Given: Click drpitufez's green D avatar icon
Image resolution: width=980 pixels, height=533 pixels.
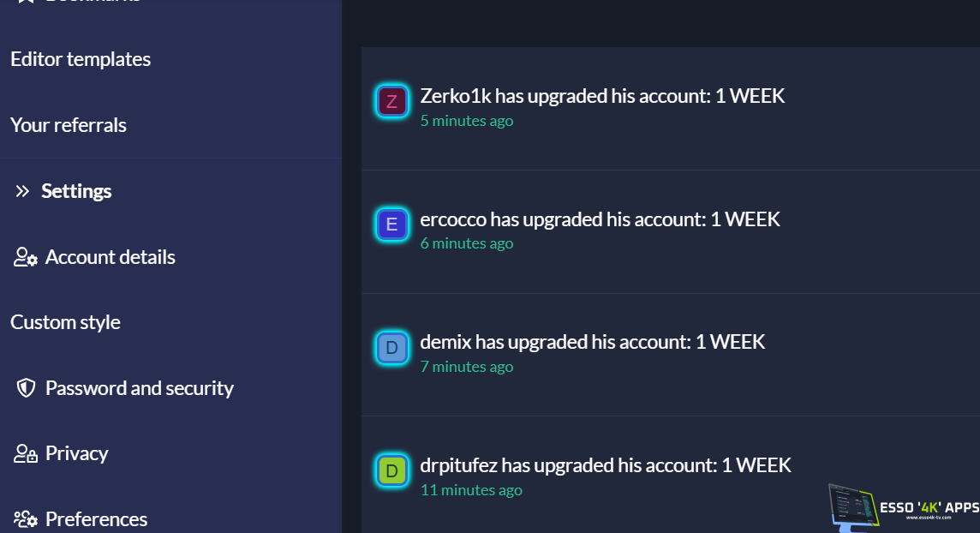Looking at the screenshot, I should 391,470.
